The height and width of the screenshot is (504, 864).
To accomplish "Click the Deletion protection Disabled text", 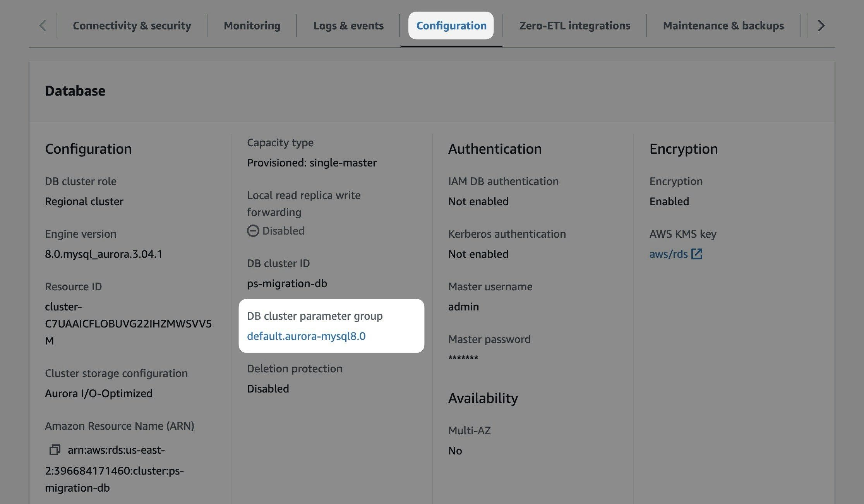I will pyautogui.click(x=268, y=388).
